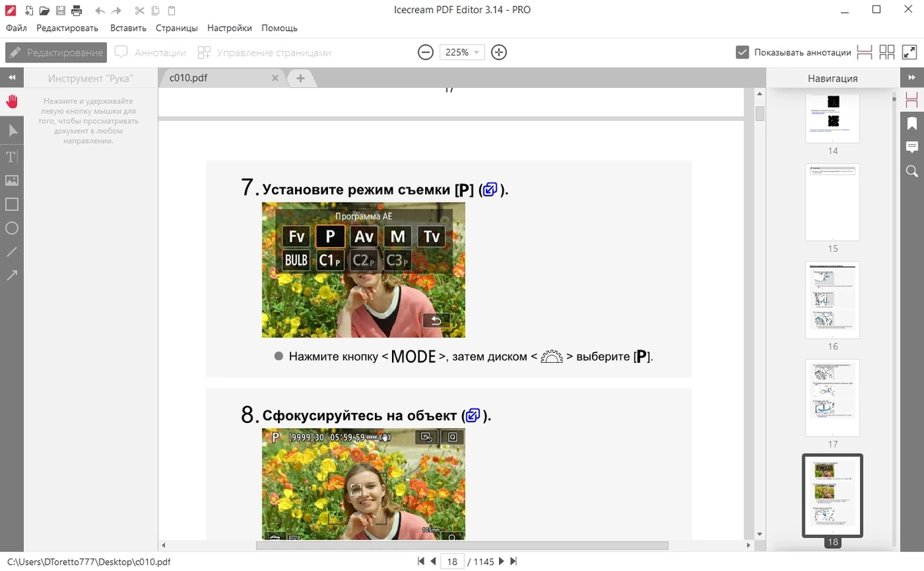Click the link icon in step 8 heading
The image size is (924, 571).
(473, 415)
